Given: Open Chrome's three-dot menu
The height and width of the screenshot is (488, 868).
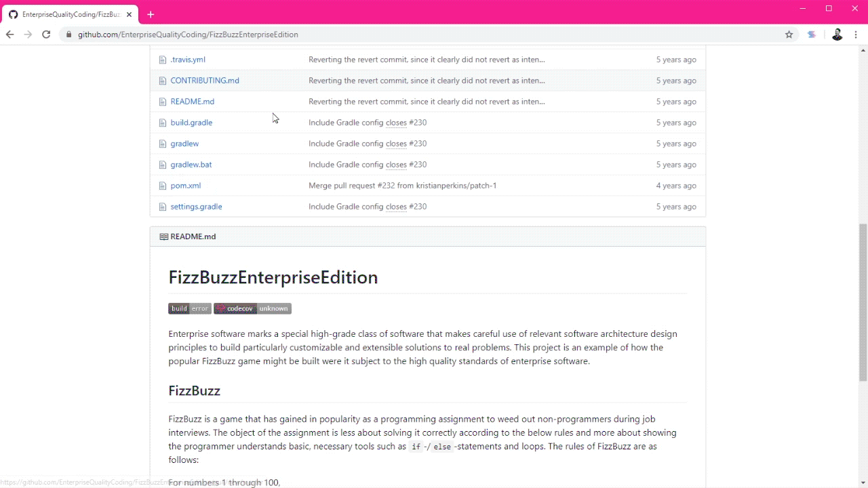Looking at the screenshot, I should click(x=856, y=35).
